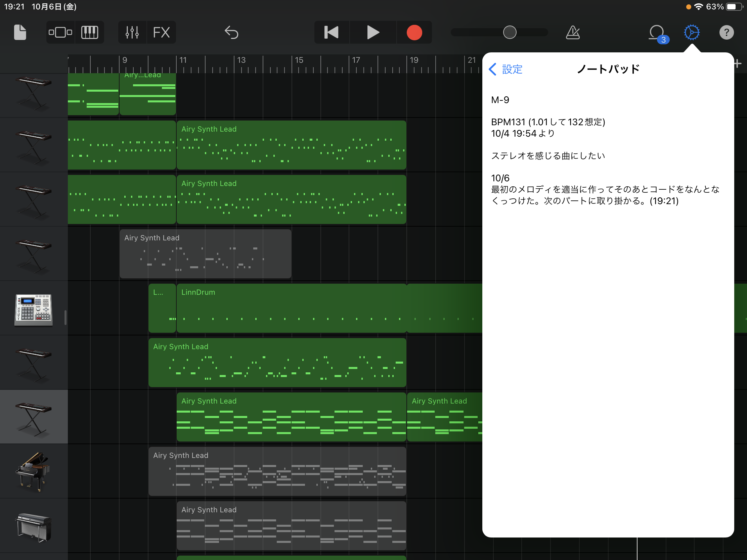
Task: Start playback with the Play button
Action: [x=373, y=33]
